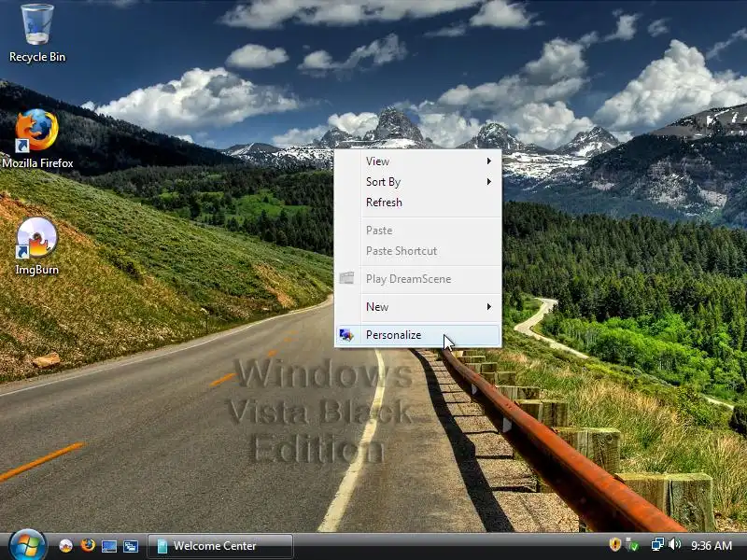Screen dimensions: 747x560
Task: Click the Recycle Bin label text
Action: pyautogui.click(x=37, y=57)
